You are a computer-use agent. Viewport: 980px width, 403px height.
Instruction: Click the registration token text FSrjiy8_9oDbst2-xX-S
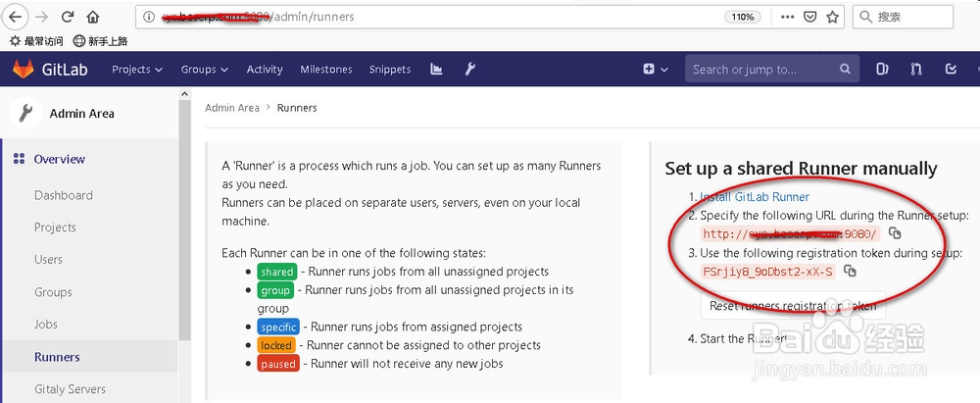[x=768, y=272]
